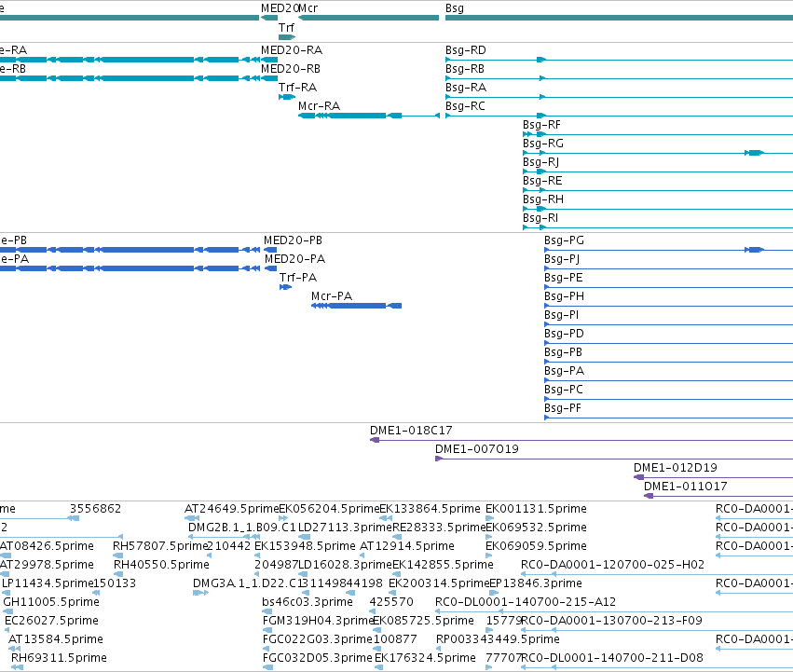
Task: Select the RCO-DA0001-120700-025-H02 label
Action: click(x=612, y=565)
